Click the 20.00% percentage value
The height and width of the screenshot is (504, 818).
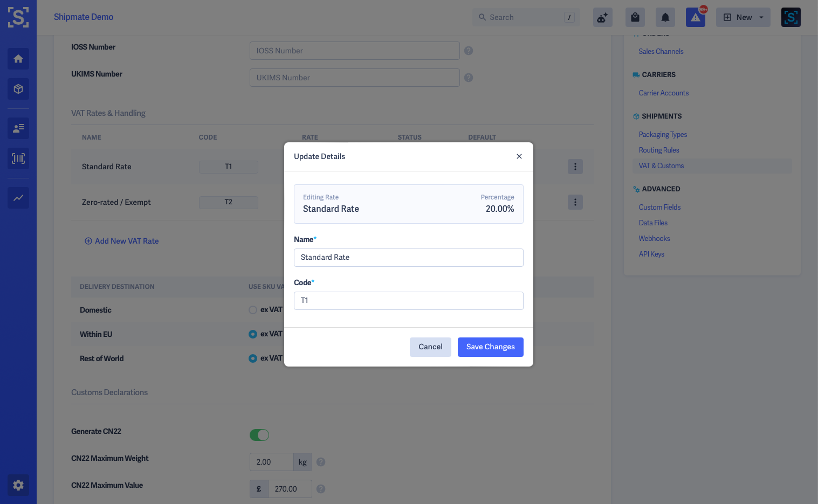coord(500,209)
